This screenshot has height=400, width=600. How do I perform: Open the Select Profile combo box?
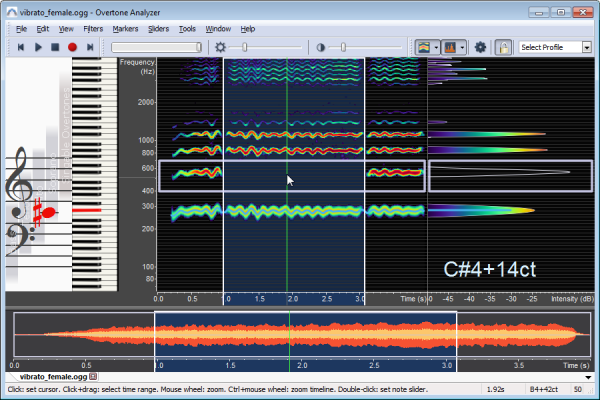pyautogui.click(x=555, y=47)
